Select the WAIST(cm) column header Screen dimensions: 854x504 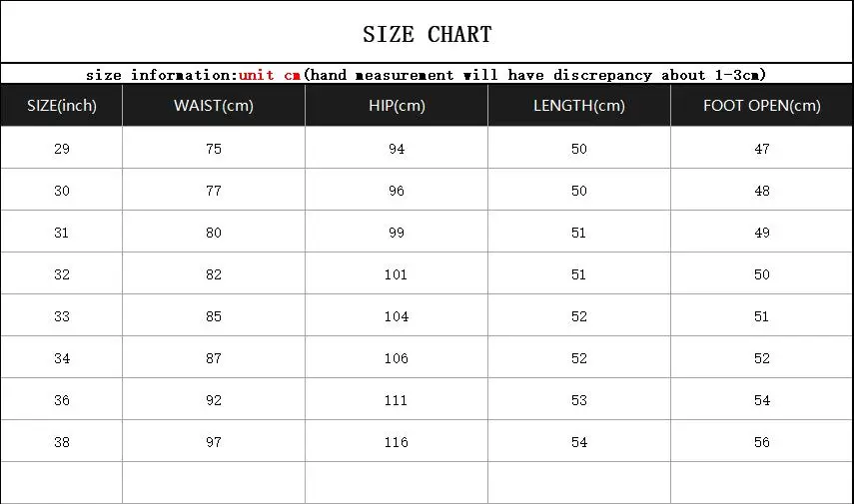[214, 106]
